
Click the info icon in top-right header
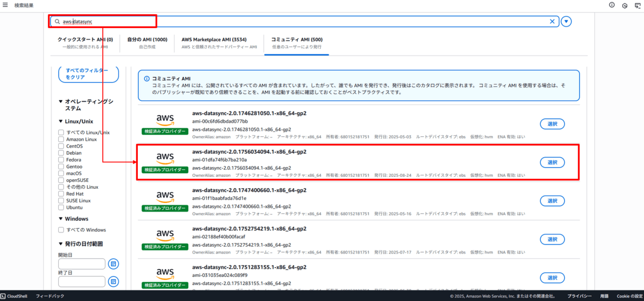click(x=612, y=5)
